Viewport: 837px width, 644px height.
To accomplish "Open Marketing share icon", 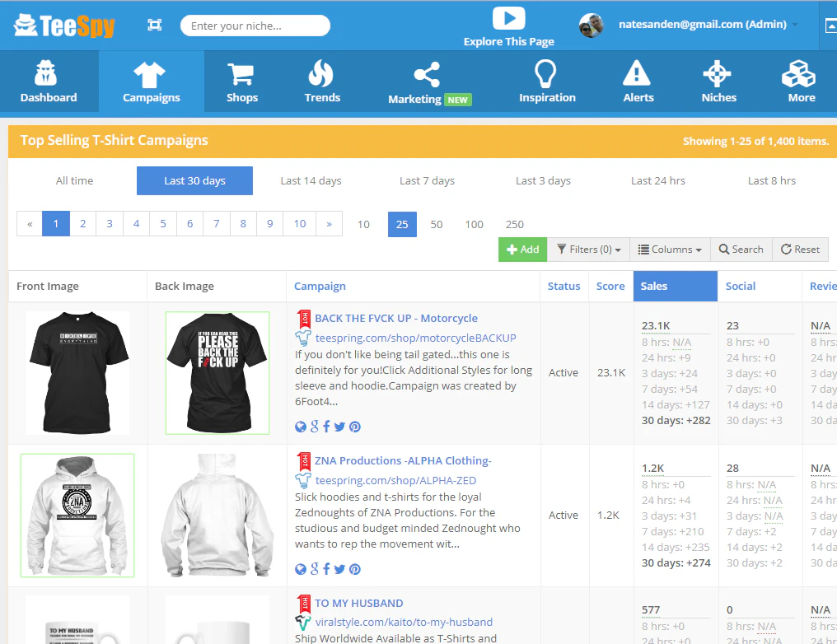I will 427,75.
